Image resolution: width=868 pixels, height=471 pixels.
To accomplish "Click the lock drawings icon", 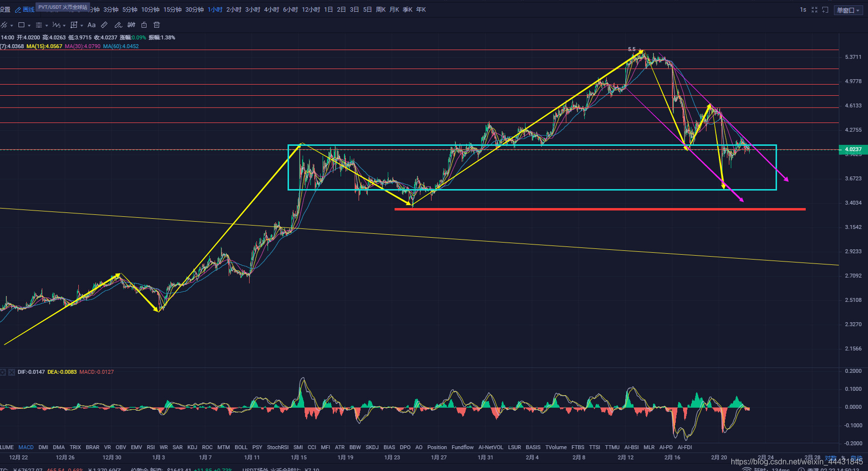I will (144, 25).
